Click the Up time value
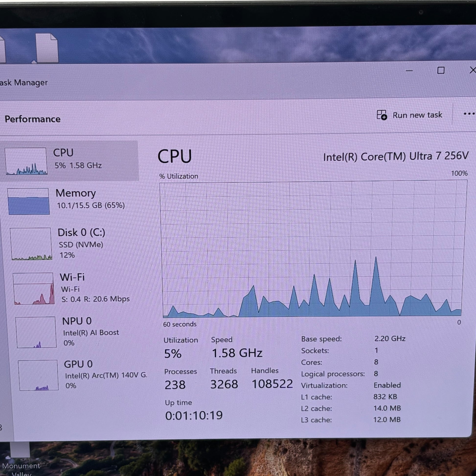476x476 pixels. point(194,416)
